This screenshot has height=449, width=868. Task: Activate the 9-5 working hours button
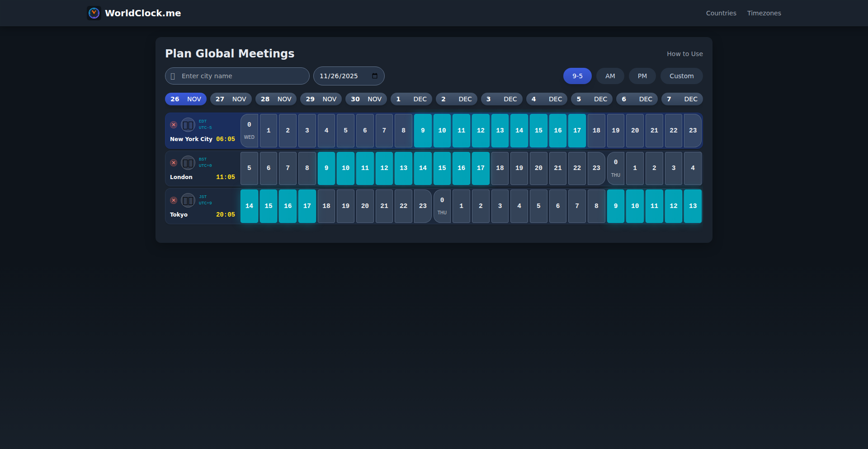(x=577, y=76)
